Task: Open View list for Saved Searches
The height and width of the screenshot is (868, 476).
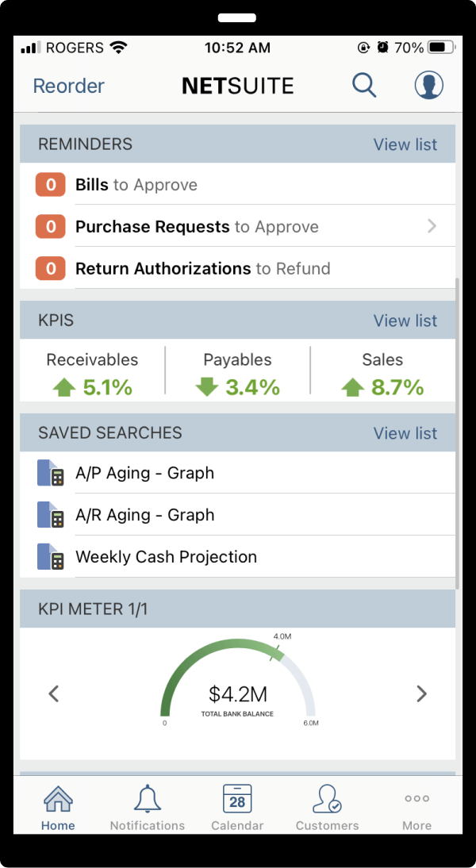Action: tap(405, 433)
